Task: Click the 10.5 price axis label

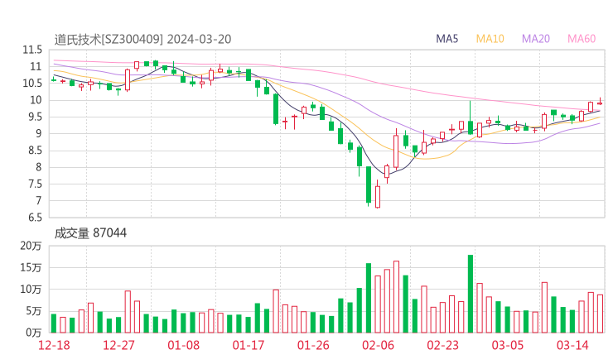Action: pos(32,84)
